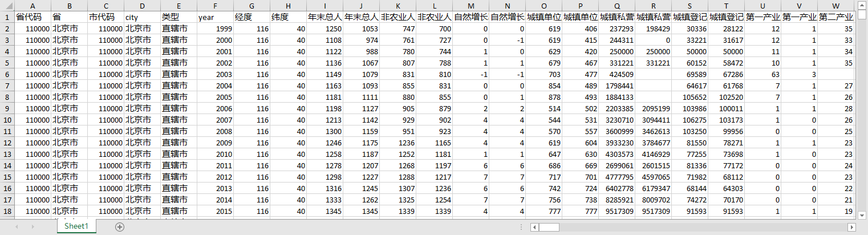Click the header cell 省代码
Image resolution: width=868 pixels, height=235 pixels.
click(x=33, y=17)
